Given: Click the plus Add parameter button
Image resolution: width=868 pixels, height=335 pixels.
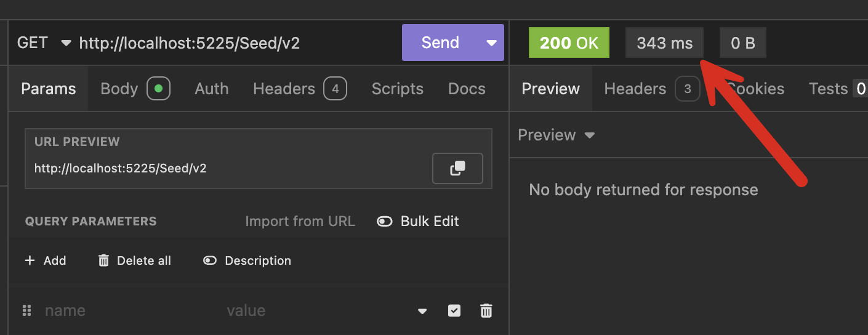Looking at the screenshot, I should (x=45, y=260).
